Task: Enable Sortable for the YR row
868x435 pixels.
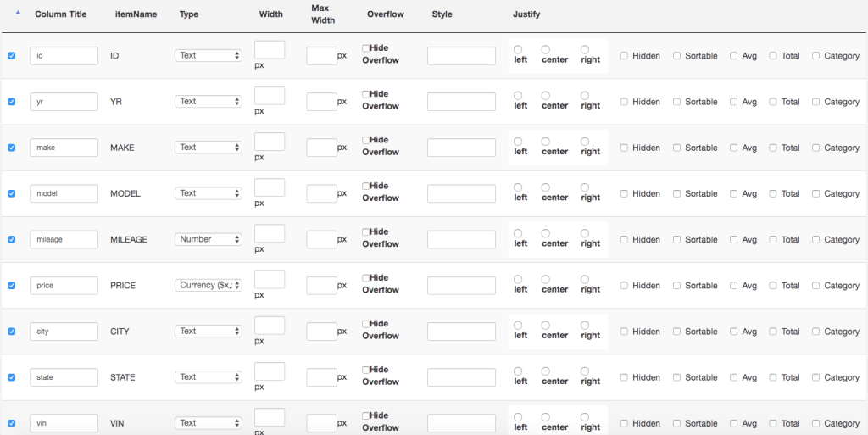Action: pyautogui.click(x=677, y=102)
